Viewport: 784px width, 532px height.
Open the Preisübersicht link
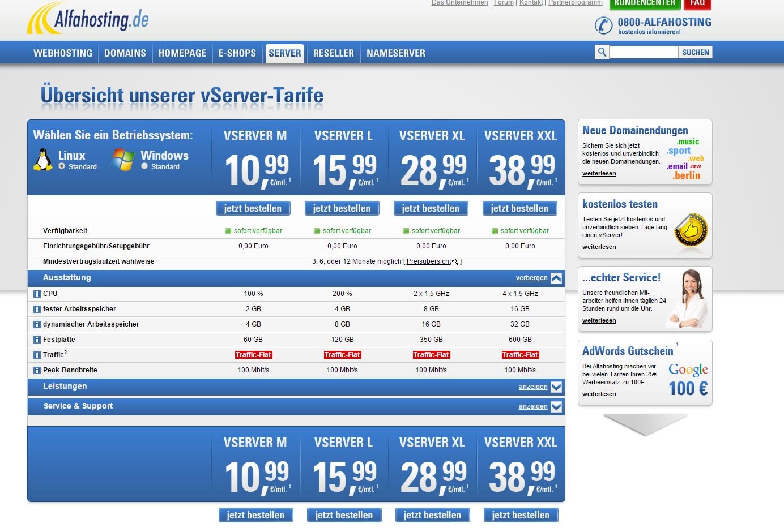pyautogui.click(x=429, y=261)
